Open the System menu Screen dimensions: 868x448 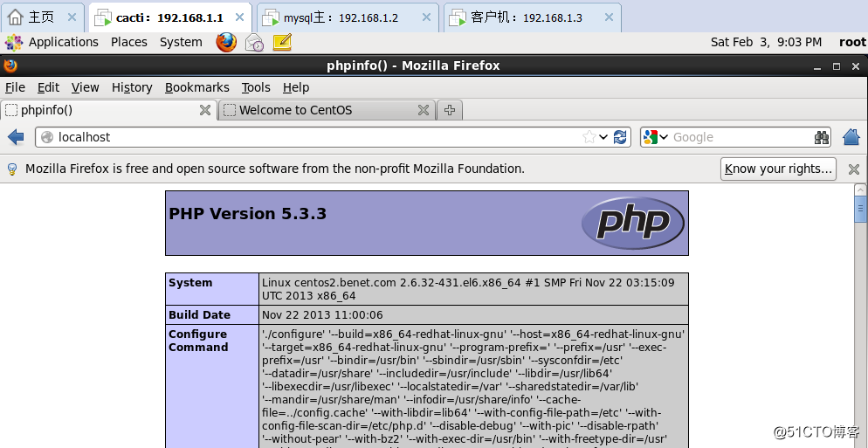pos(181,42)
